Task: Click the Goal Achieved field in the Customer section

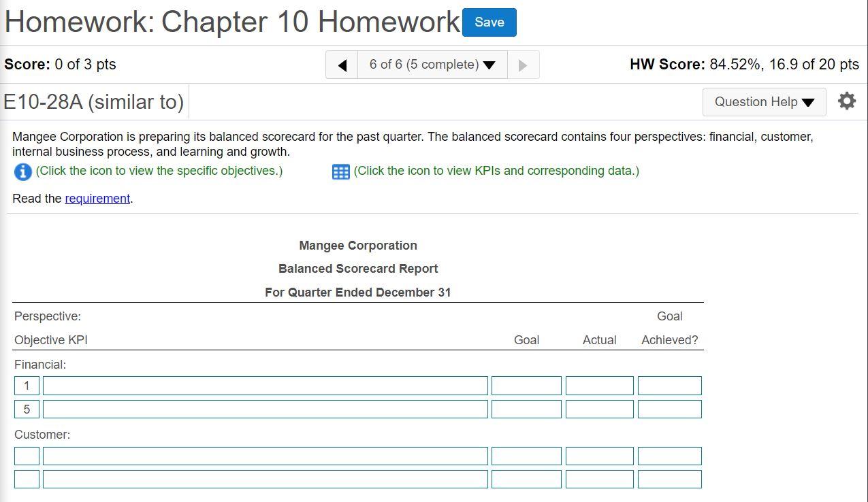Action: point(669,455)
